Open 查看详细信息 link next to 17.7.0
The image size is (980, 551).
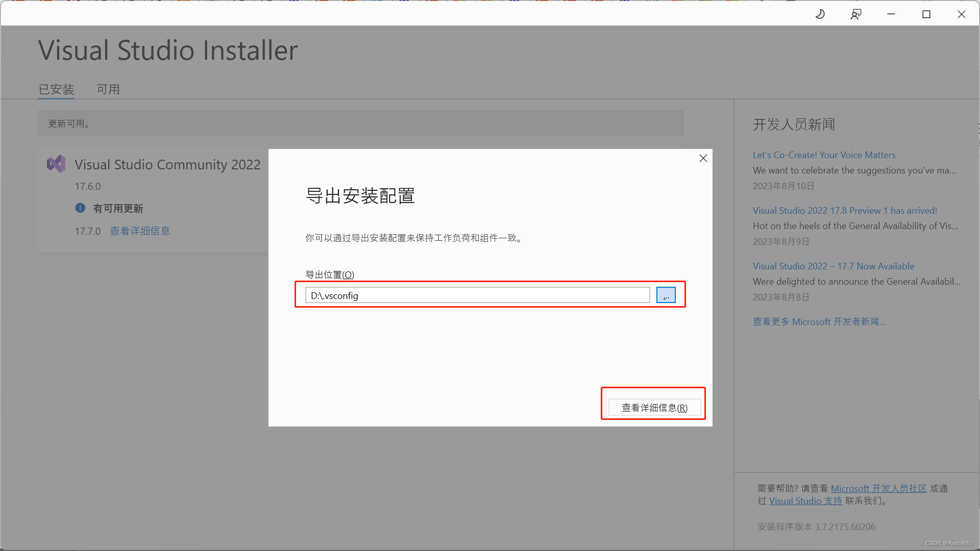click(x=140, y=231)
